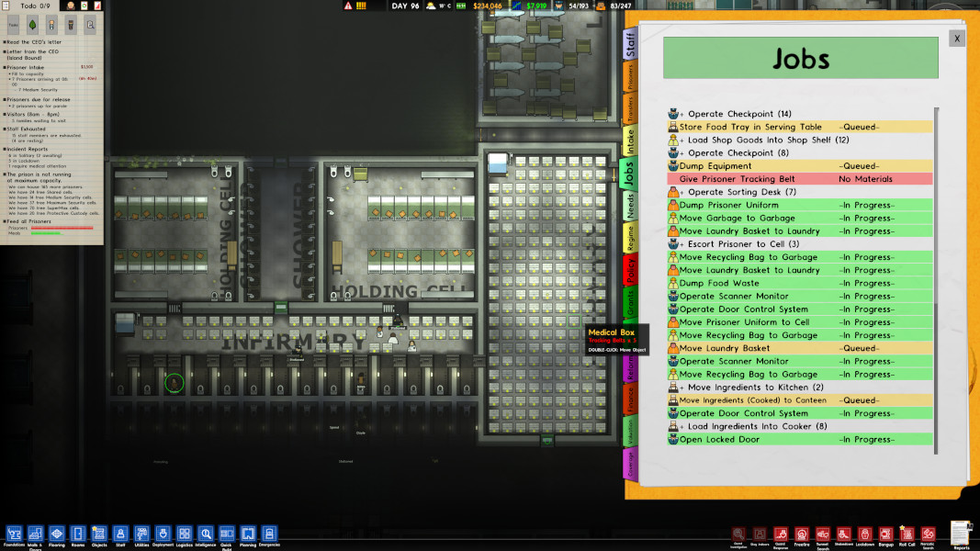This screenshot has width=980, height=551.
Task: Start a Tunnel Search
Action: (823, 534)
